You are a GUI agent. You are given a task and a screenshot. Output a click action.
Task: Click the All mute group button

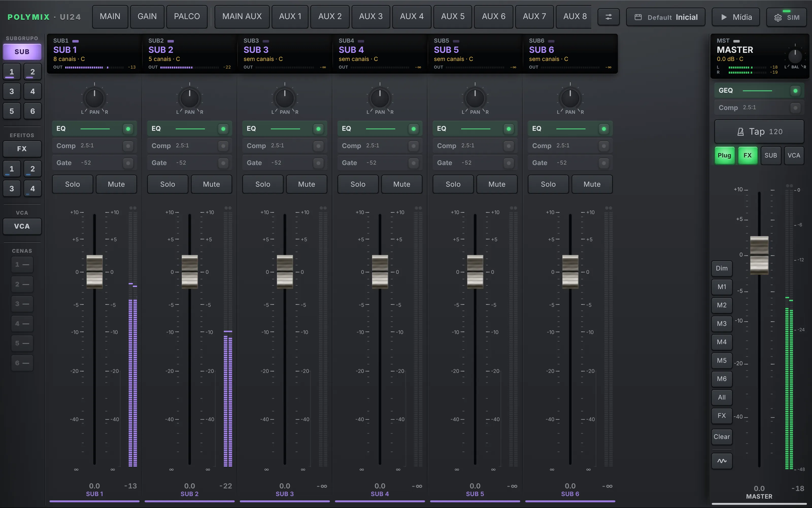[722, 397]
